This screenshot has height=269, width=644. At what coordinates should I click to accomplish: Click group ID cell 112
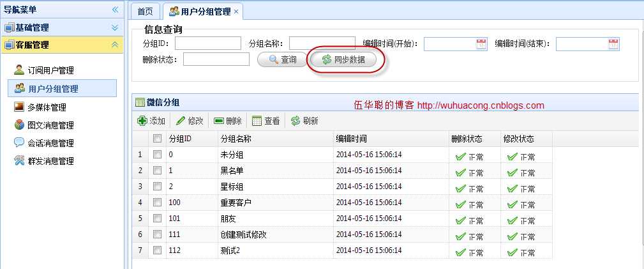tap(192, 250)
